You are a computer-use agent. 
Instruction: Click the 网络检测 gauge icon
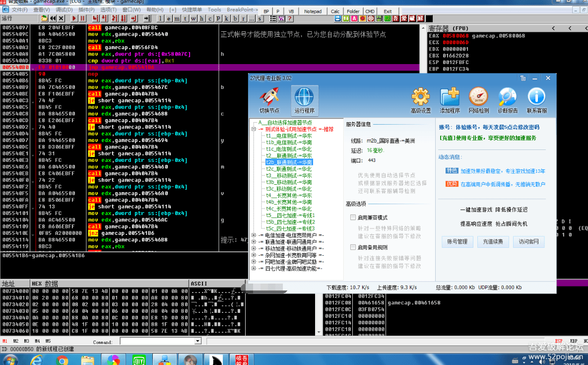(x=479, y=100)
